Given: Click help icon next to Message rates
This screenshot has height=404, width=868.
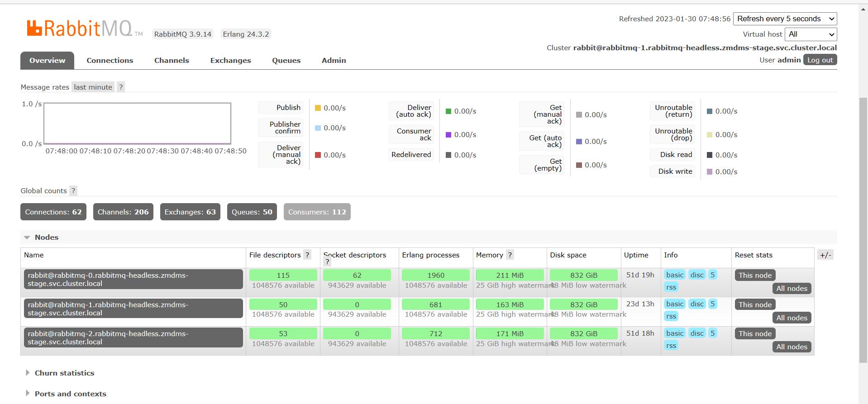Looking at the screenshot, I should (x=121, y=87).
